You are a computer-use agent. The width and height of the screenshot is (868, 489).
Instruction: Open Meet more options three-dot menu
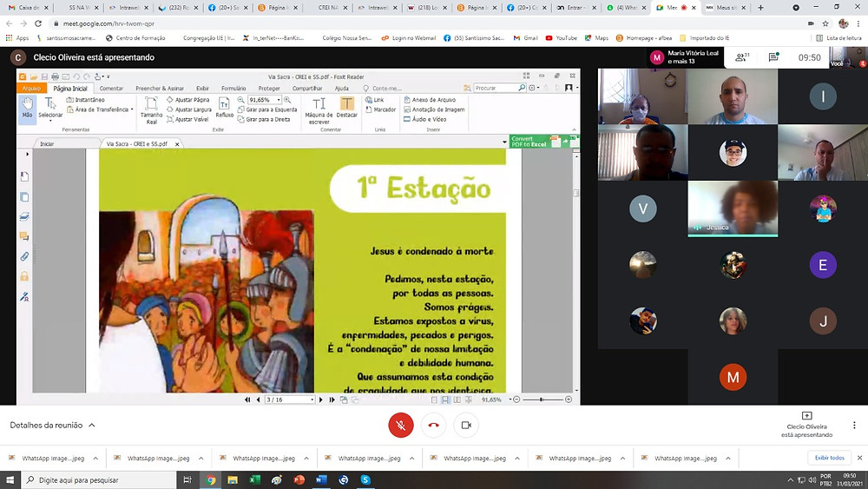(854, 426)
